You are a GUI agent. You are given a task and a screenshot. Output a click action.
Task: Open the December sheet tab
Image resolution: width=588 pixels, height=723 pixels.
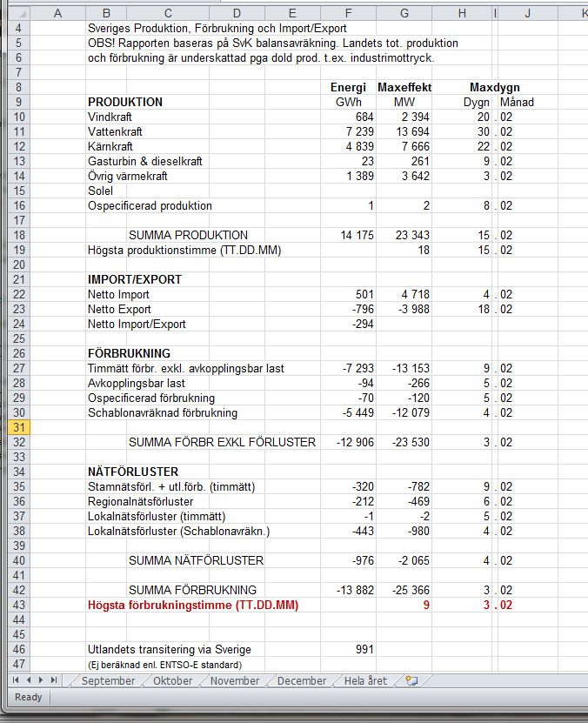pyautogui.click(x=301, y=680)
